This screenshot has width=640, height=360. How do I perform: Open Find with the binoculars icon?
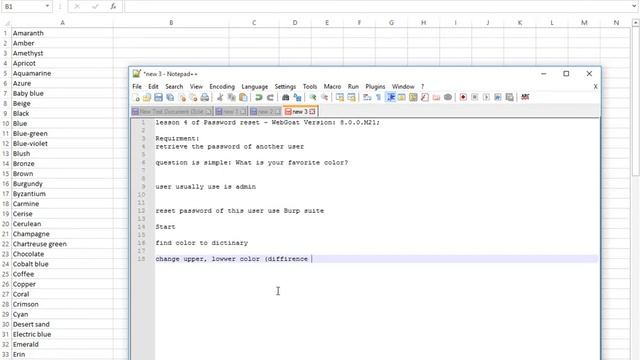286,97
